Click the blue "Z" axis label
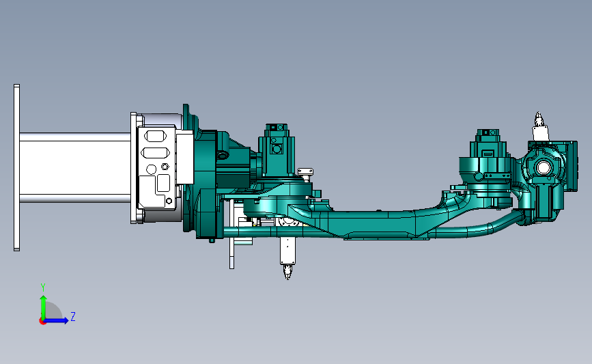Screen dimensions: 592x364 click(x=73, y=316)
